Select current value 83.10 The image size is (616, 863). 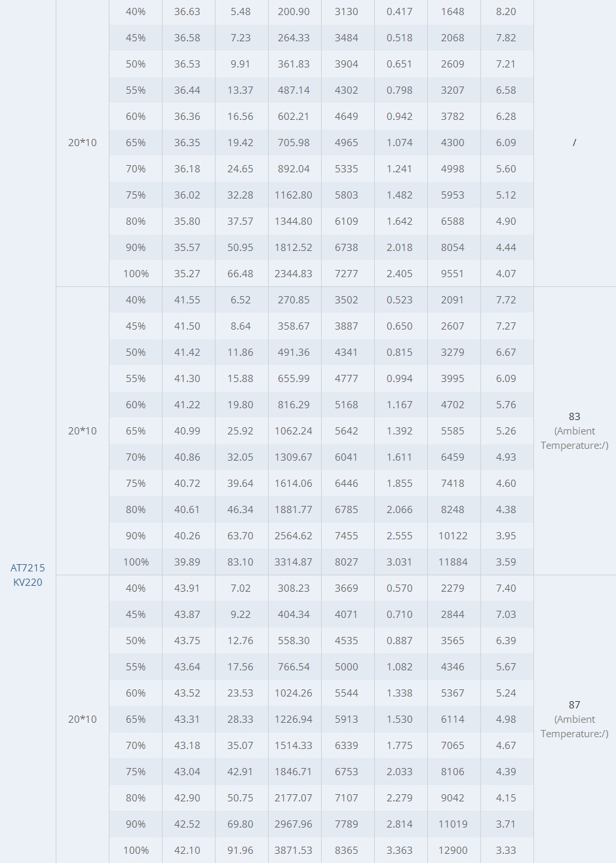(x=241, y=562)
